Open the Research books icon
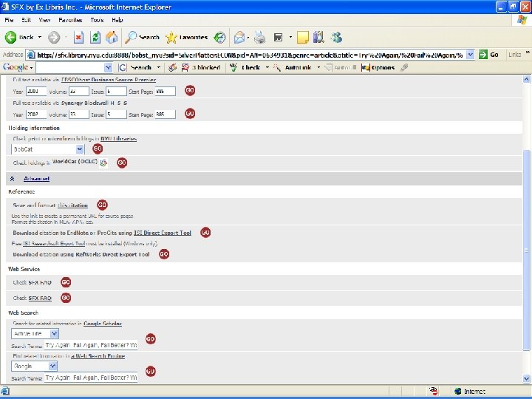532x399 pixels. (x=318, y=38)
